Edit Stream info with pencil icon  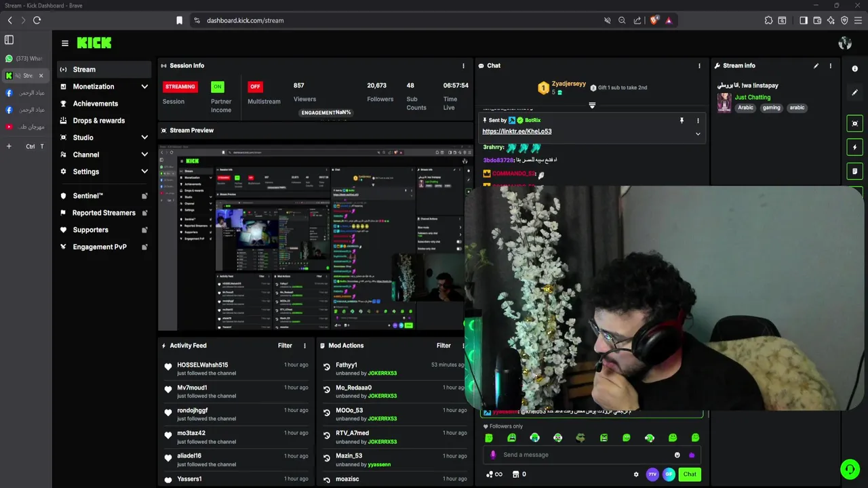click(816, 66)
